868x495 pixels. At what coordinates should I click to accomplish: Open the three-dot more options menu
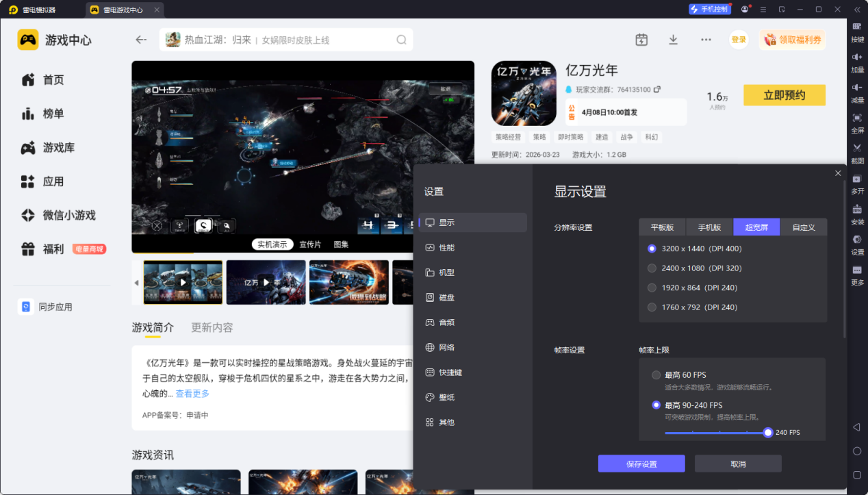(706, 40)
